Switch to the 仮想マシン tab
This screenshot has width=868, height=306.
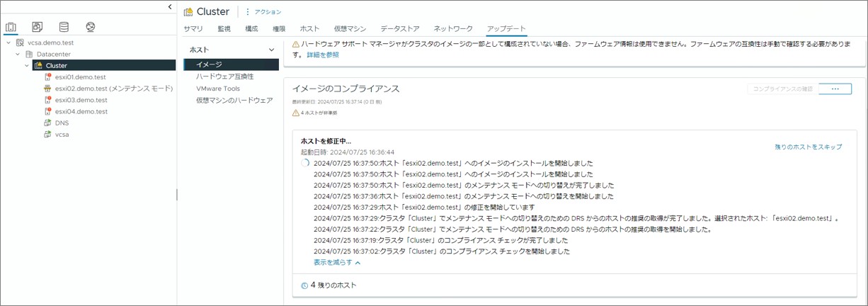click(350, 29)
